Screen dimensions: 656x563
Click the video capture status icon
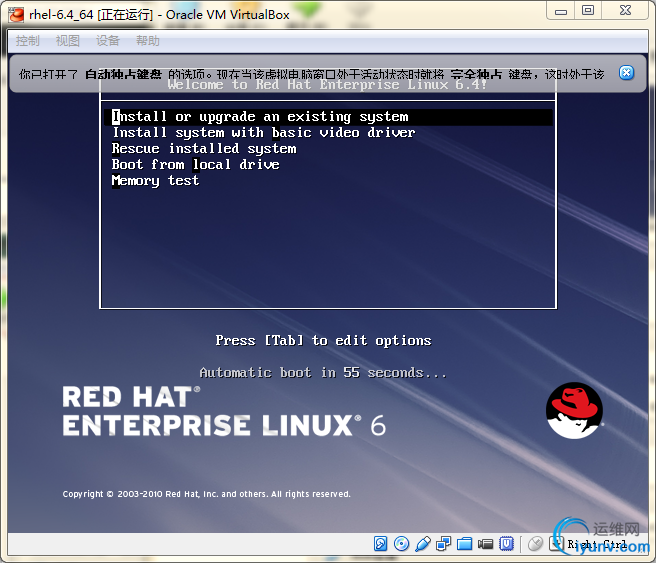(485, 544)
